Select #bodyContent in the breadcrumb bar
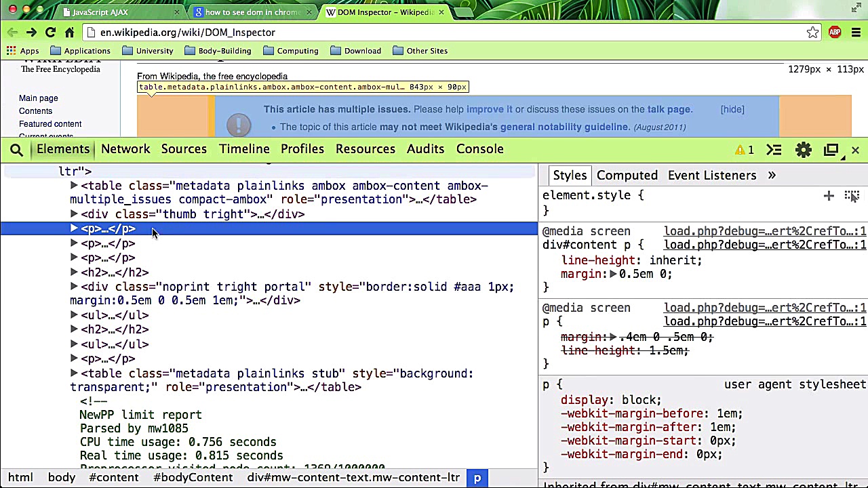 [x=193, y=478]
